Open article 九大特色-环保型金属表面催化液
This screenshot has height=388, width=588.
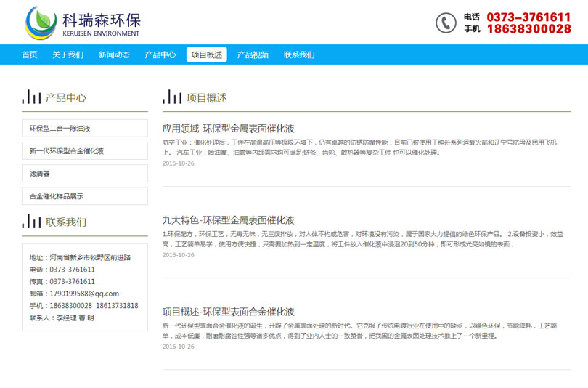pos(228,219)
